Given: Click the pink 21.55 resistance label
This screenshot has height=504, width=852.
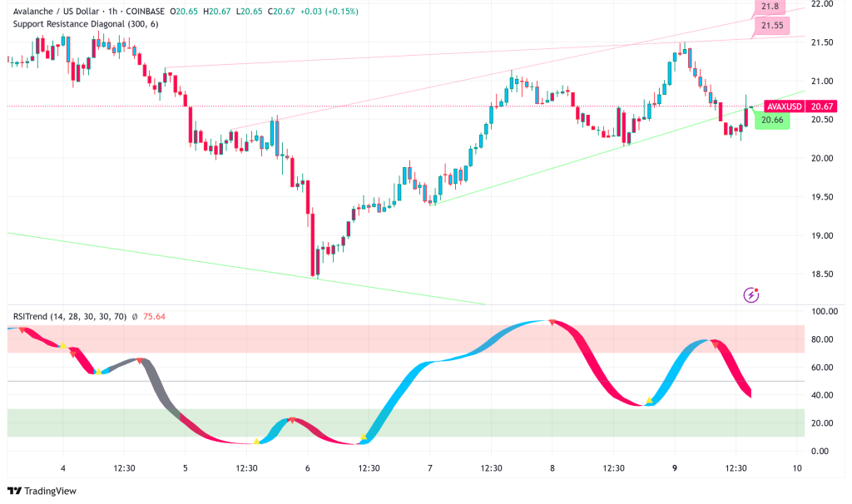Looking at the screenshot, I should (x=771, y=26).
